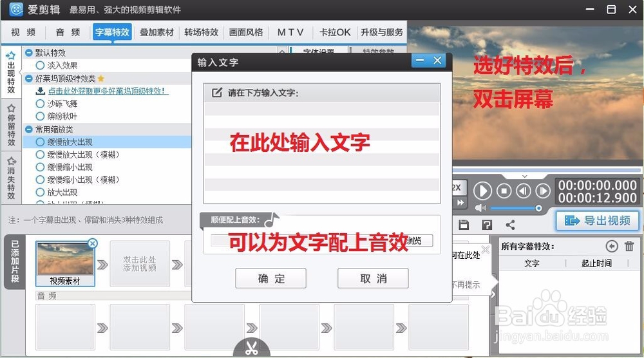Select the 缓慢放大出现 radio button
Image resolution: width=644 pixels, height=358 pixels.
coord(40,142)
